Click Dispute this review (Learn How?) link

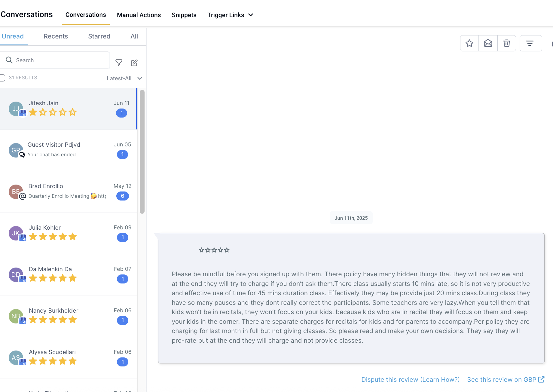click(411, 379)
